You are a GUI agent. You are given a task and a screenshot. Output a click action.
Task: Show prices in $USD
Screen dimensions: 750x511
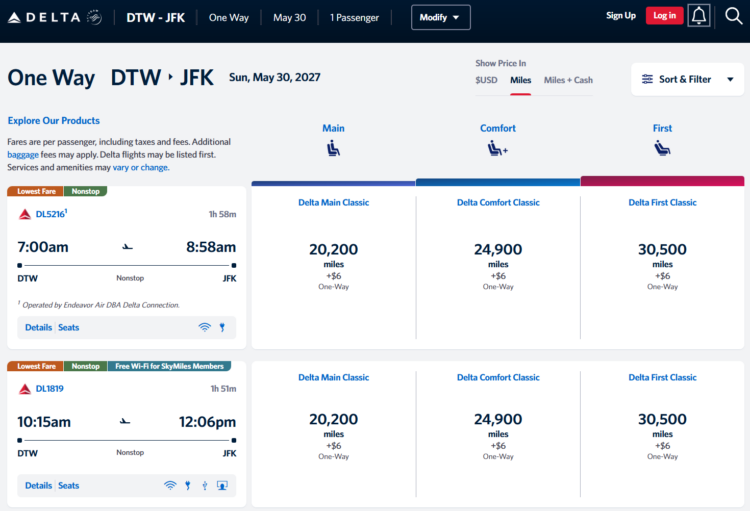[x=486, y=80]
